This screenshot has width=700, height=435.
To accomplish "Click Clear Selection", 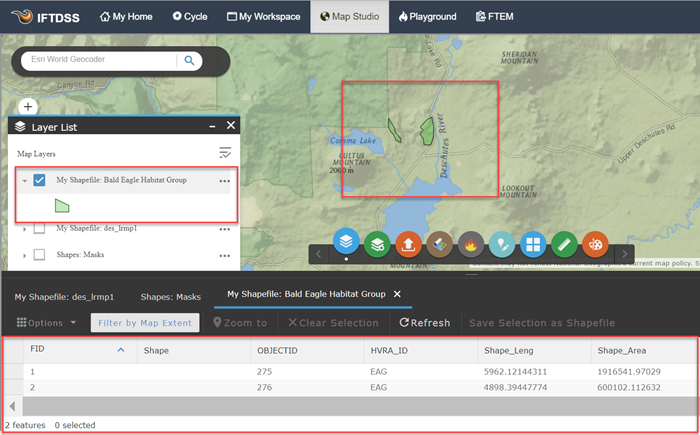I will pyautogui.click(x=333, y=322).
